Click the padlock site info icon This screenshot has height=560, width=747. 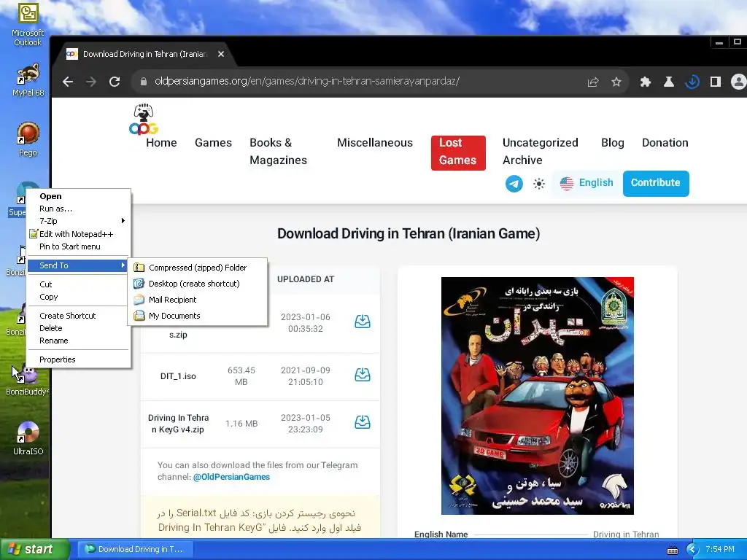(x=144, y=82)
